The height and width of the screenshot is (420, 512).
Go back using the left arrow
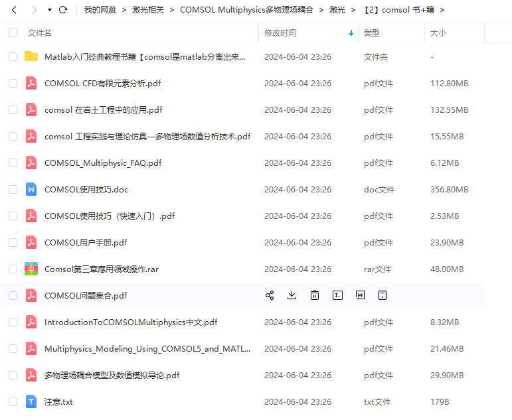(x=14, y=10)
